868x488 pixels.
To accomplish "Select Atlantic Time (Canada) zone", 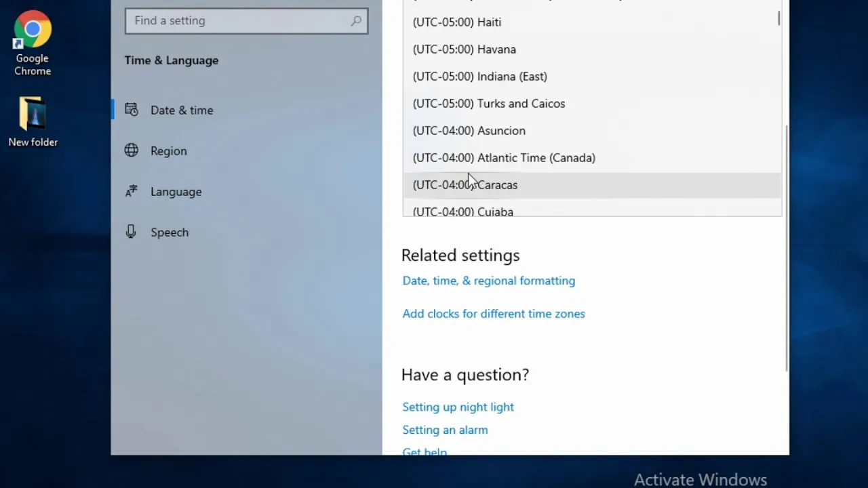I will click(504, 158).
